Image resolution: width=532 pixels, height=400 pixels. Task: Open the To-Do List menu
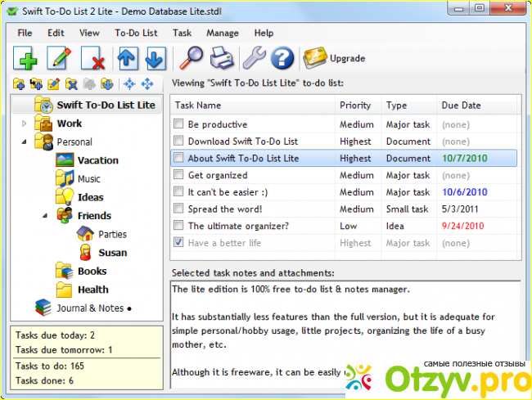(136, 34)
